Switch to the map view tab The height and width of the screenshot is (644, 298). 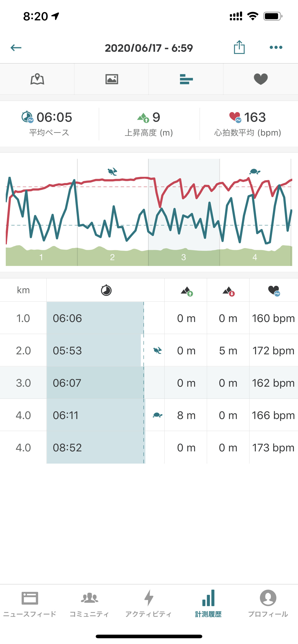pos(37,79)
